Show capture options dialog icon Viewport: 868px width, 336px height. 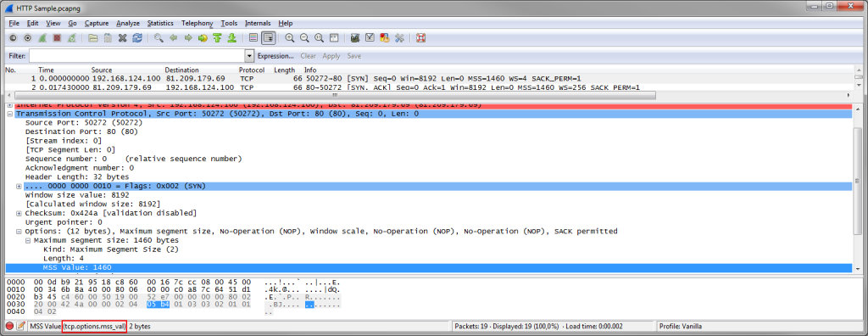coord(27,38)
